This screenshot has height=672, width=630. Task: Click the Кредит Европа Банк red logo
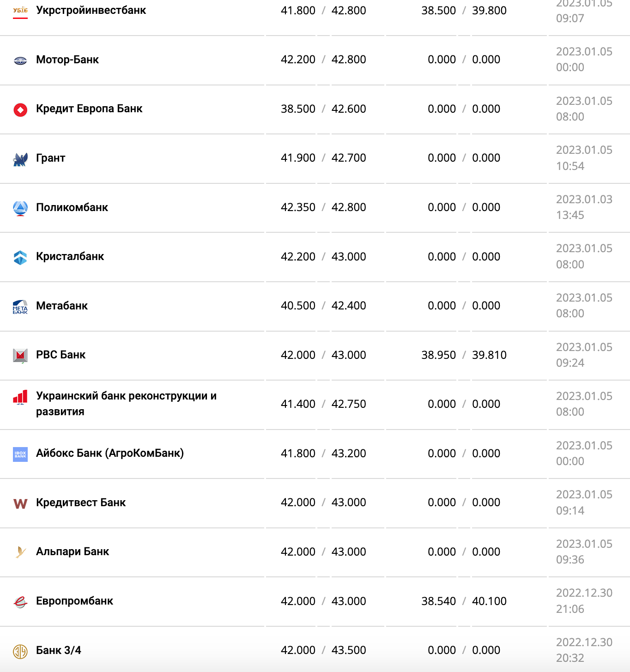click(20, 109)
